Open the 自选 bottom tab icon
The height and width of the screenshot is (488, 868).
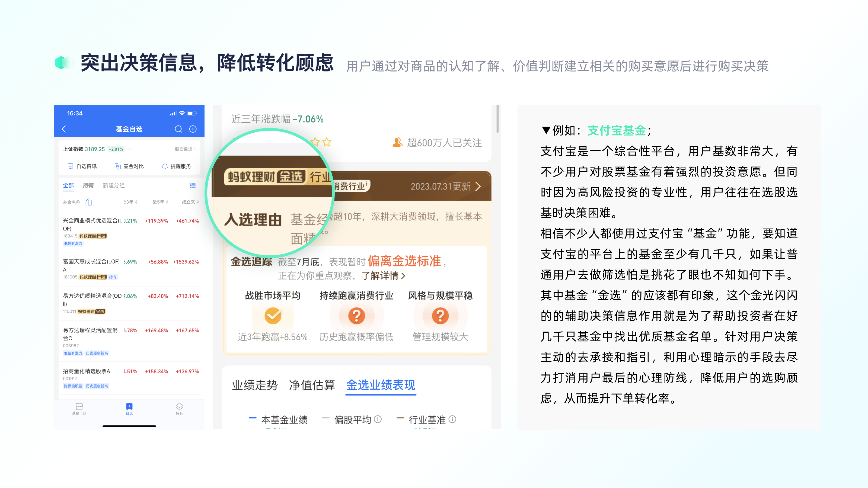[x=129, y=406]
